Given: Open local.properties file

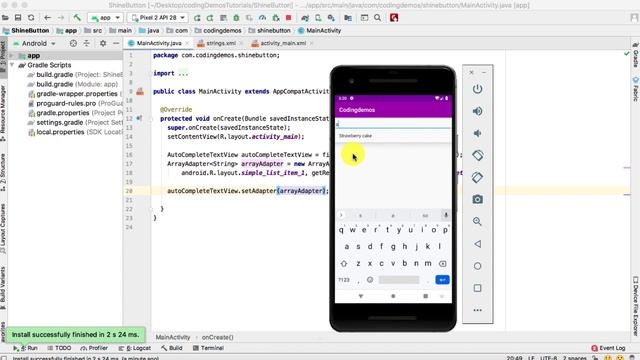Looking at the screenshot, I should [x=75, y=132].
